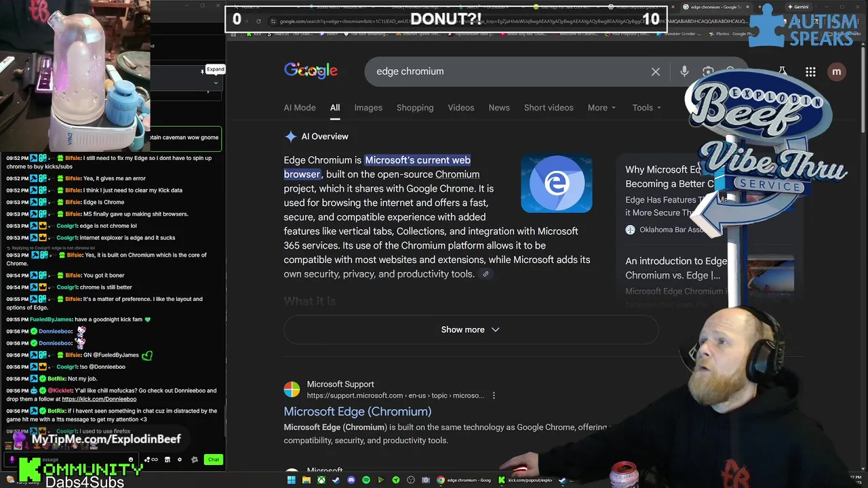Launch Xbox app from the taskbar
Image resolution: width=868 pixels, height=488 pixels.
coord(321,480)
